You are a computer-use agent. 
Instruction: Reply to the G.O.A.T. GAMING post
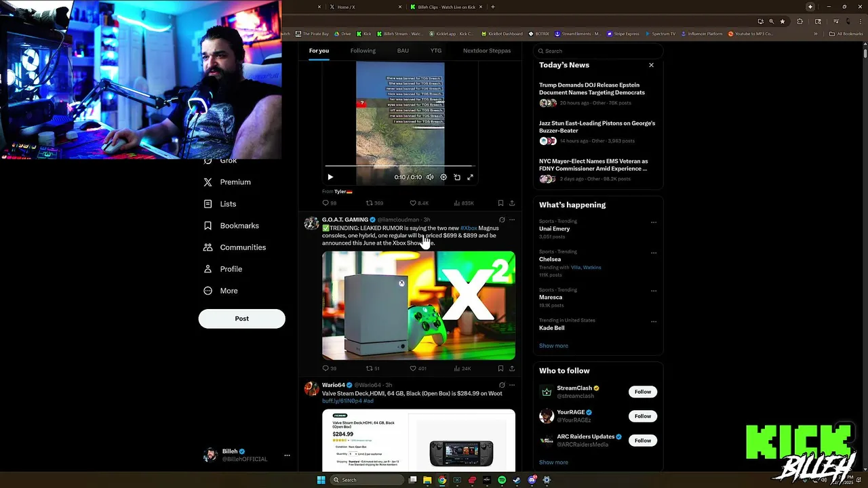point(329,369)
